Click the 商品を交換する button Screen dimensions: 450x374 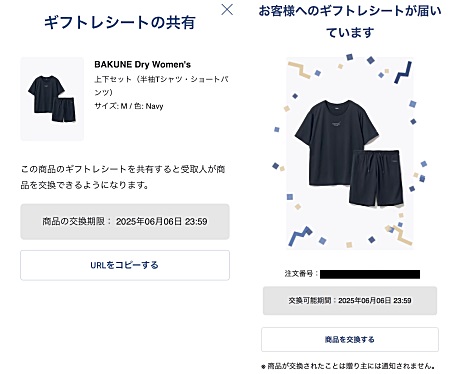pos(350,339)
